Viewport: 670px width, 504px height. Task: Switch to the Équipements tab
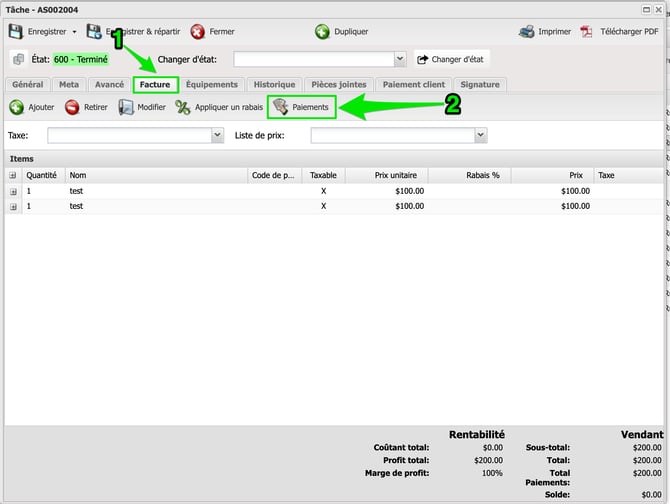pos(212,85)
